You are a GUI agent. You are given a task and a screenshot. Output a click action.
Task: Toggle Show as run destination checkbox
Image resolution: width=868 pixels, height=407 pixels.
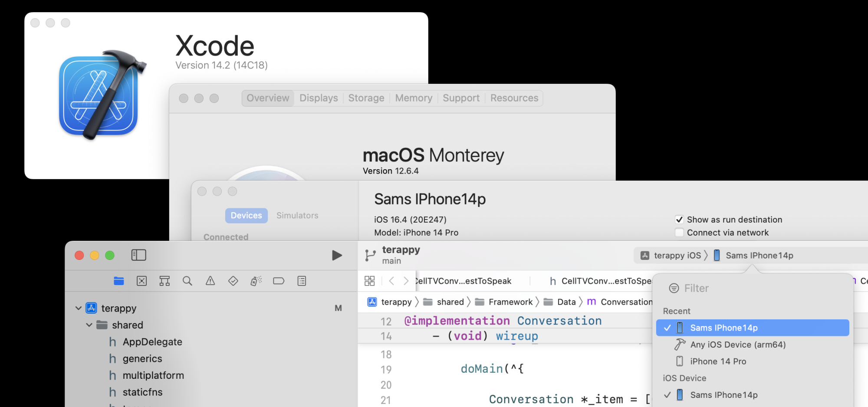click(679, 220)
